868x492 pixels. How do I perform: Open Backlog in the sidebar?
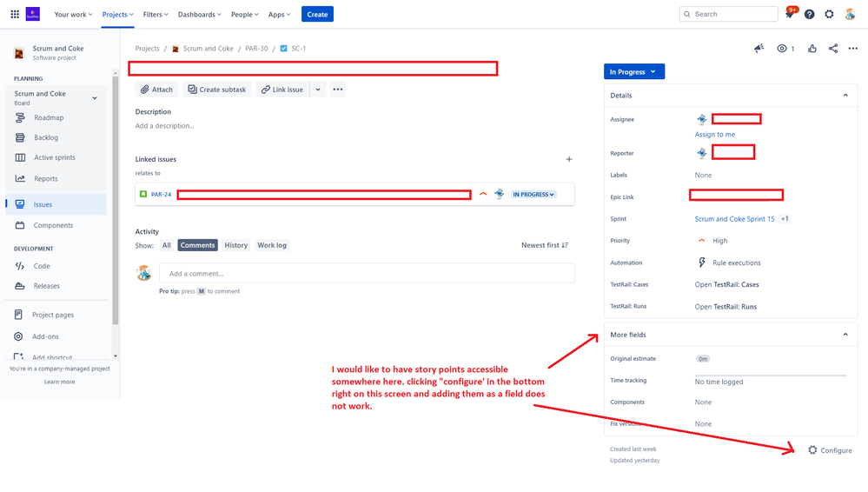tap(46, 137)
